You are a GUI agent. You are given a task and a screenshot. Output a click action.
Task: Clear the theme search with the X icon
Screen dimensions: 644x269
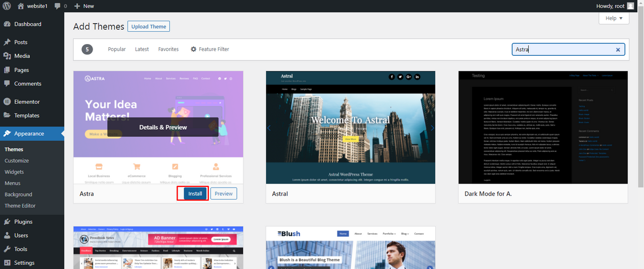(x=618, y=50)
